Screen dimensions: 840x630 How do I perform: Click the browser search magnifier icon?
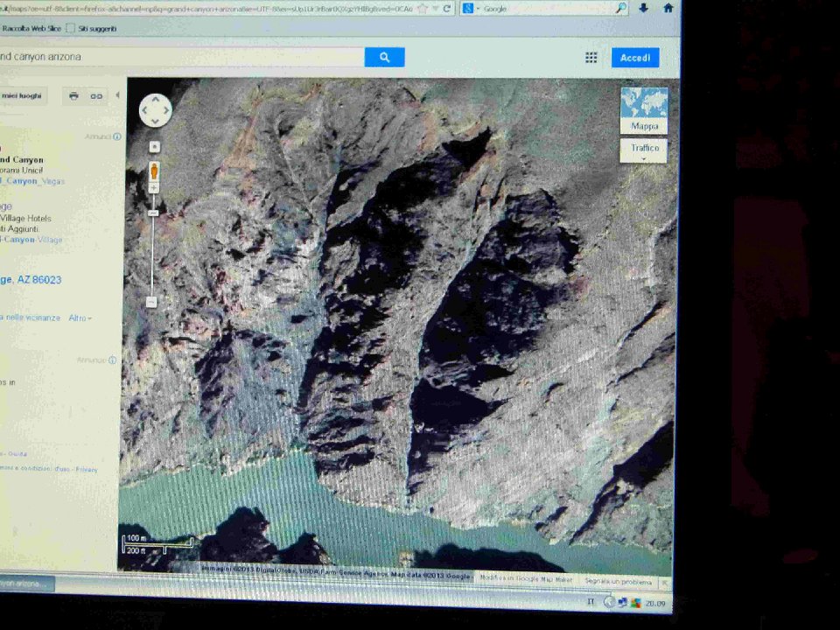click(x=621, y=8)
